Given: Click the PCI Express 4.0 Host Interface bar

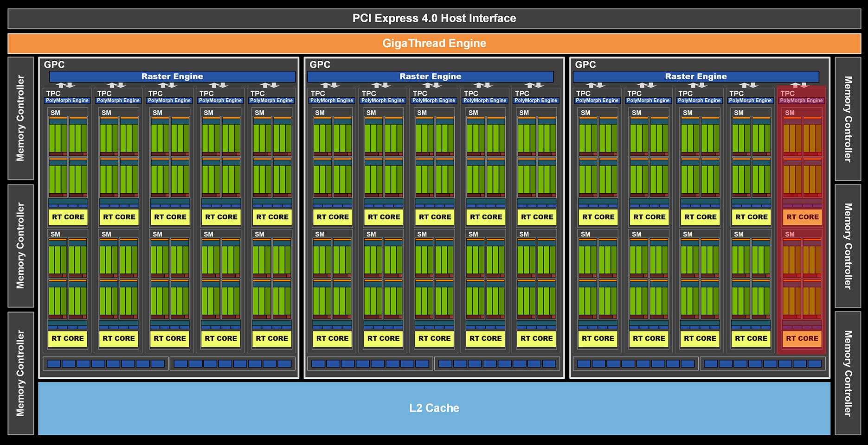Looking at the screenshot, I should tap(434, 19).
